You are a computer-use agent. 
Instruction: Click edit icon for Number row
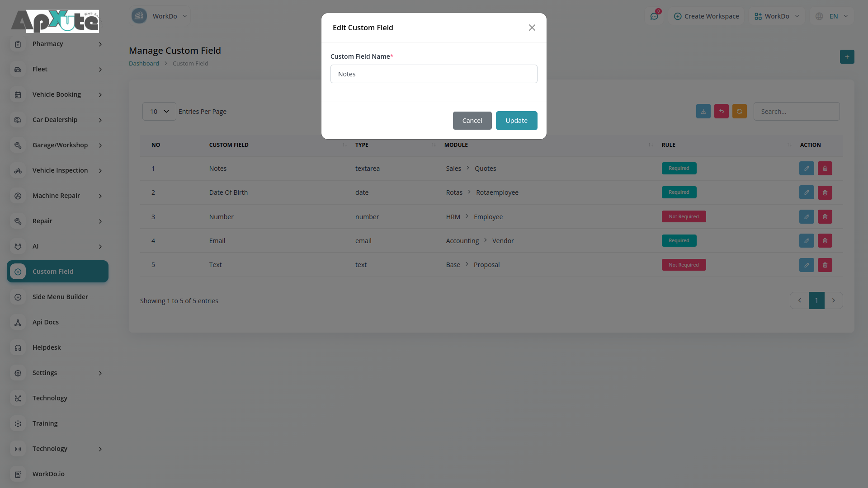tap(806, 217)
